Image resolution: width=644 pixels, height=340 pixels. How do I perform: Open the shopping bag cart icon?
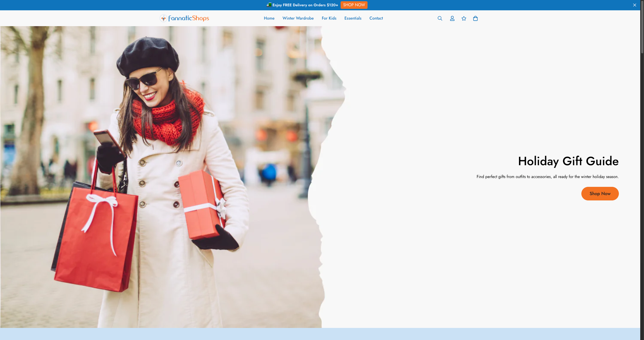475,18
